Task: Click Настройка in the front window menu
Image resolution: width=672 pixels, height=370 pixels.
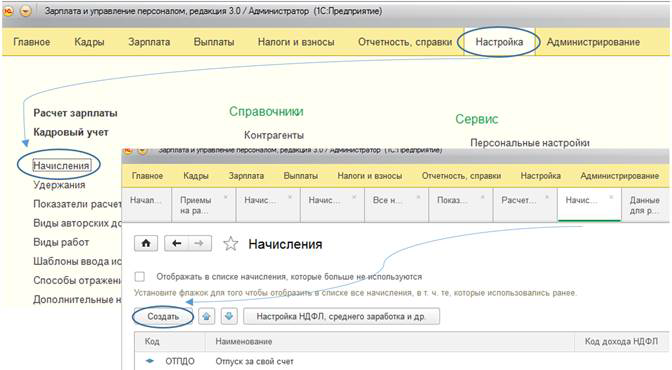Action: [541, 176]
